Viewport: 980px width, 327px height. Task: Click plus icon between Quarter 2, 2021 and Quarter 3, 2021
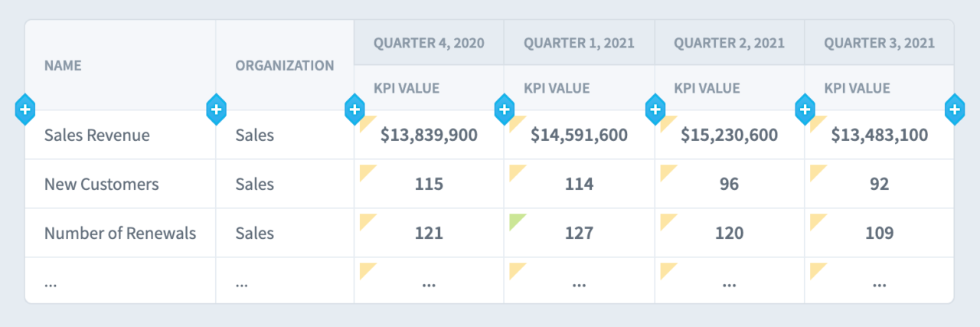tap(805, 110)
